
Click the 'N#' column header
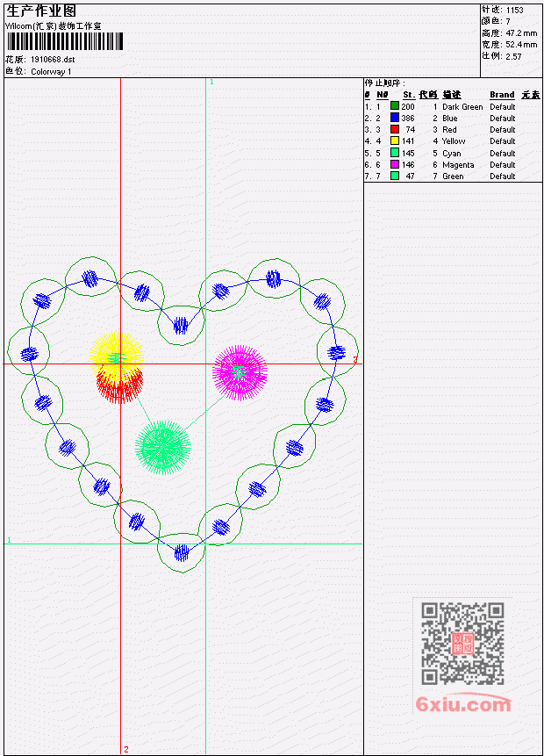382,95
